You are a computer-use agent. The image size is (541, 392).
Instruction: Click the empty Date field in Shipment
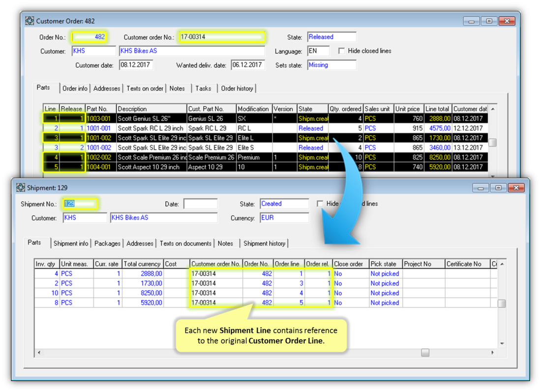point(201,204)
